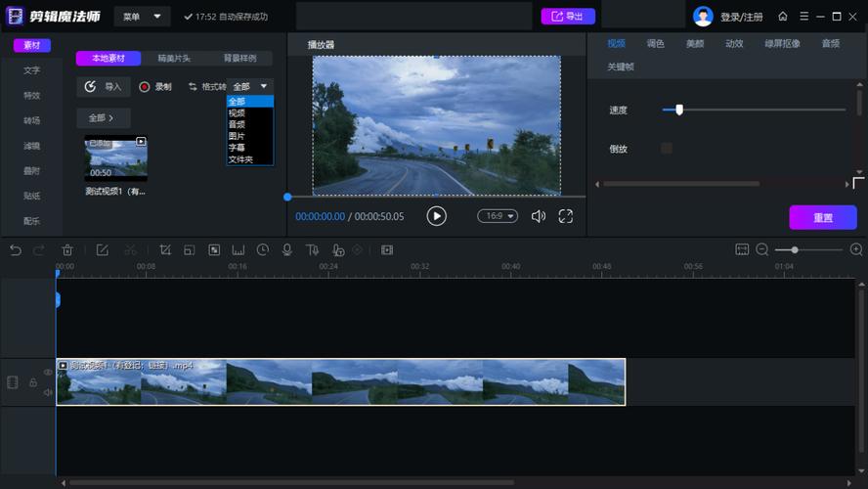Image resolution: width=868 pixels, height=489 pixels.
Task: Click the undo arrow in timeline toolbar
Action: 16,250
